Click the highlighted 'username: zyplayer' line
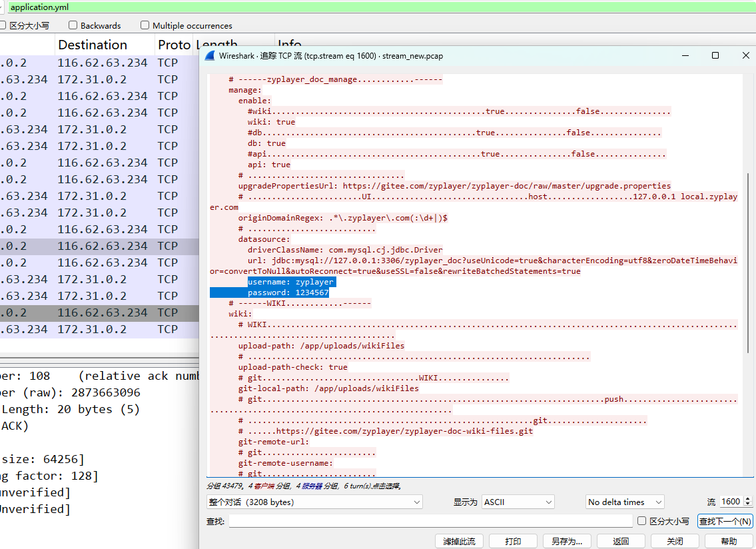The image size is (756, 549). (x=290, y=282)
